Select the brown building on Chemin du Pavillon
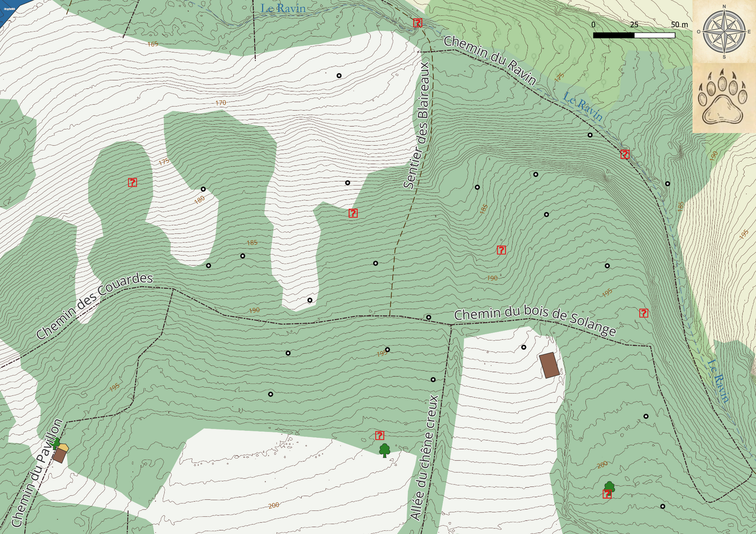The width and height of the screenshot is (756, 534). click(59, 455)
